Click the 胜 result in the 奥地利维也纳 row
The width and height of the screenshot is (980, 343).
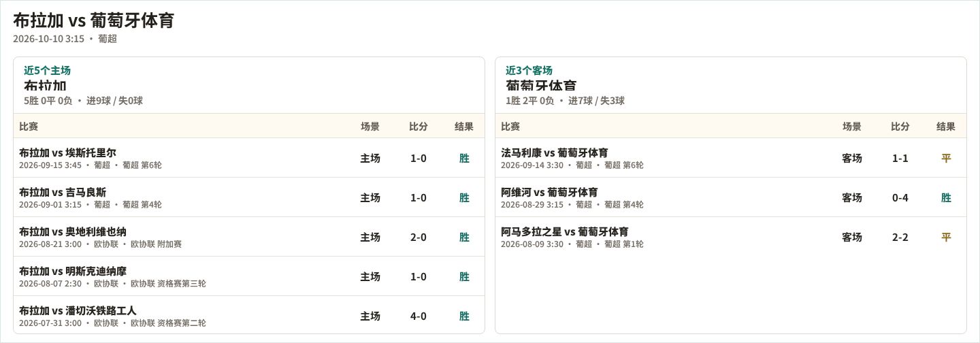(464, 237)
